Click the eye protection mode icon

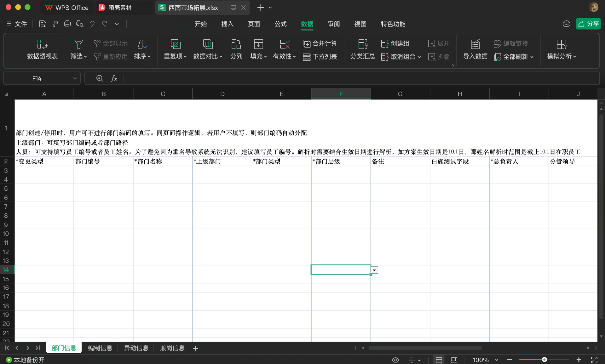395,360
